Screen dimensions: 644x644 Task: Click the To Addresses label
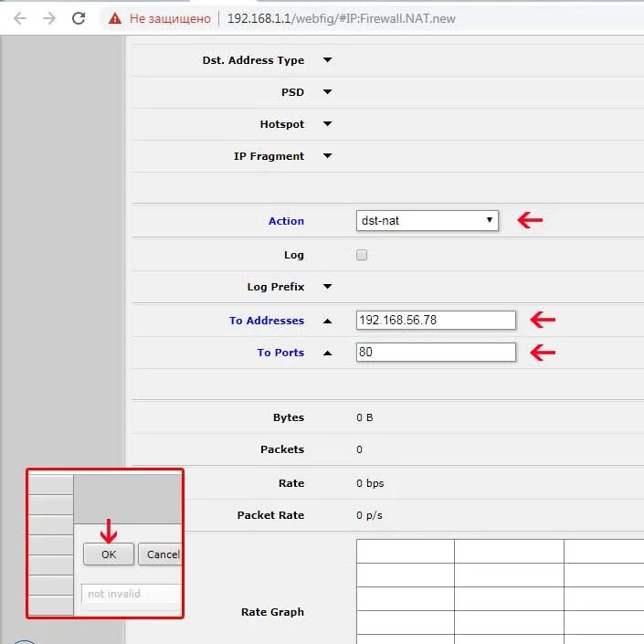(x=267, y=321)
